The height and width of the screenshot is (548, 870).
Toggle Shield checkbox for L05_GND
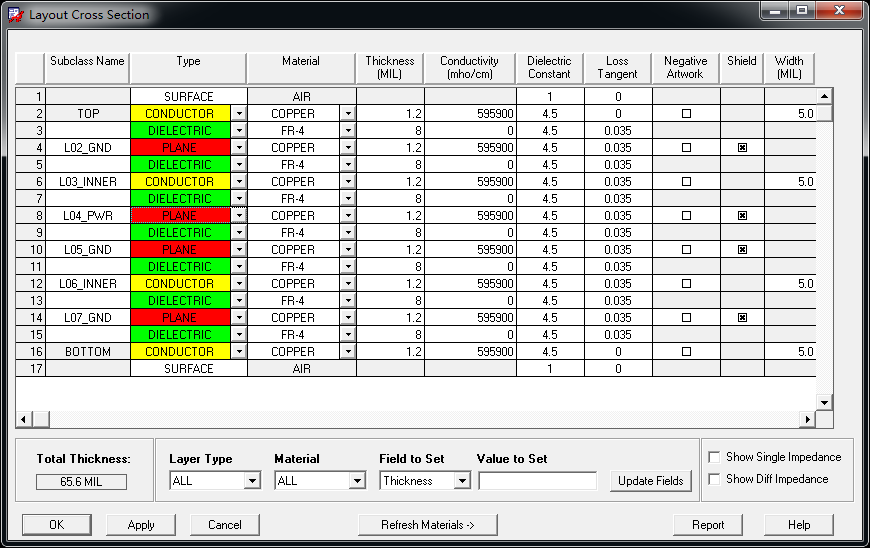point(742,250)
